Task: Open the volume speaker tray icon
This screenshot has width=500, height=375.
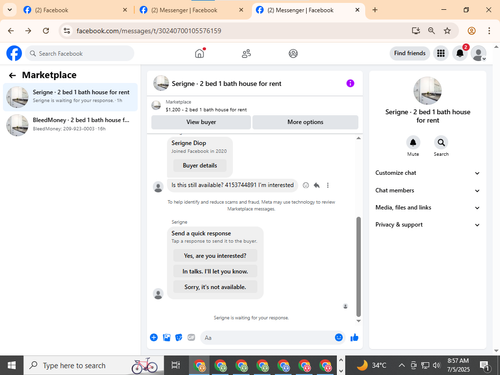Action: [436, 365]
